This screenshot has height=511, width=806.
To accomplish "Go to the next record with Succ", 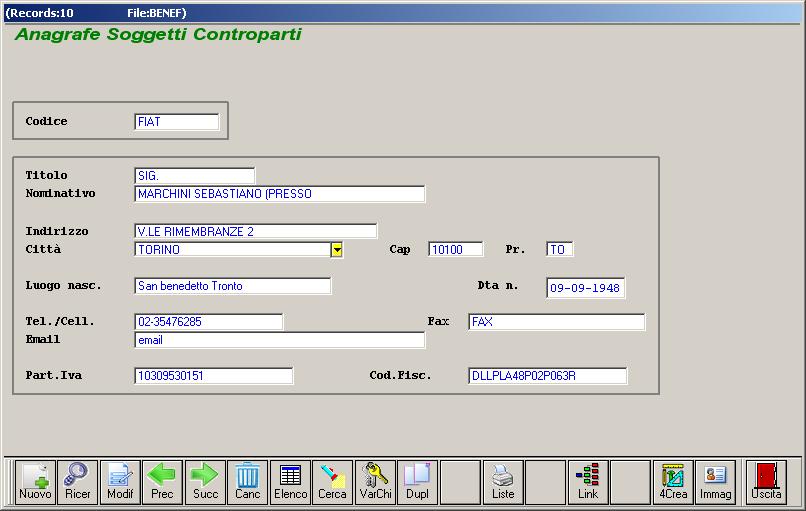I will coord(205,482).
